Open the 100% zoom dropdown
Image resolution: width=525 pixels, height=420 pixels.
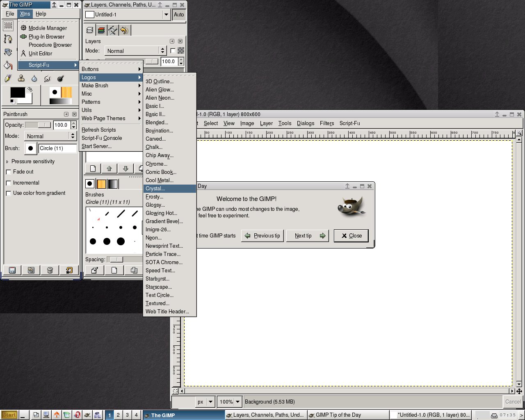point(229,402)
